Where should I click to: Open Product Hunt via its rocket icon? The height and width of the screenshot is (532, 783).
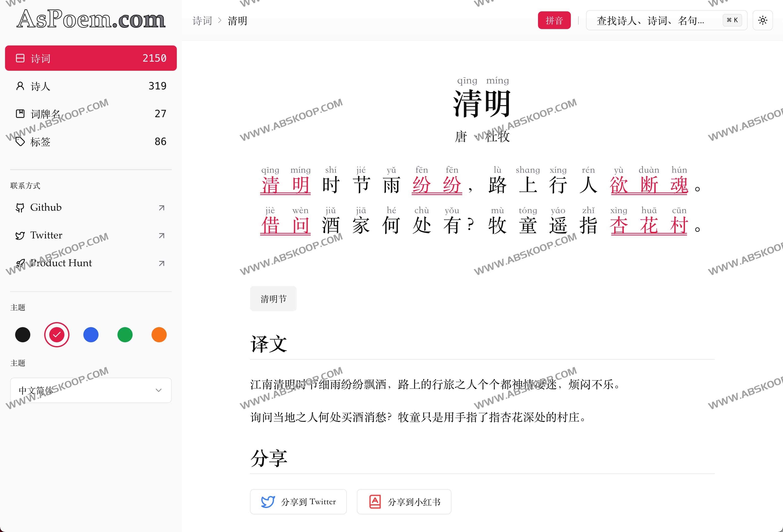coord(20,263)
